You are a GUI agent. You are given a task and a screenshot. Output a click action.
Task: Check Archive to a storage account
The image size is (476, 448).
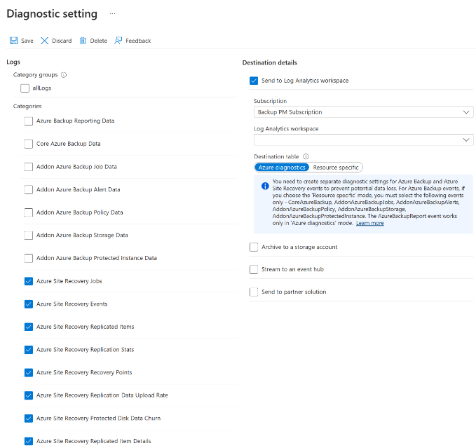point(254,247)
